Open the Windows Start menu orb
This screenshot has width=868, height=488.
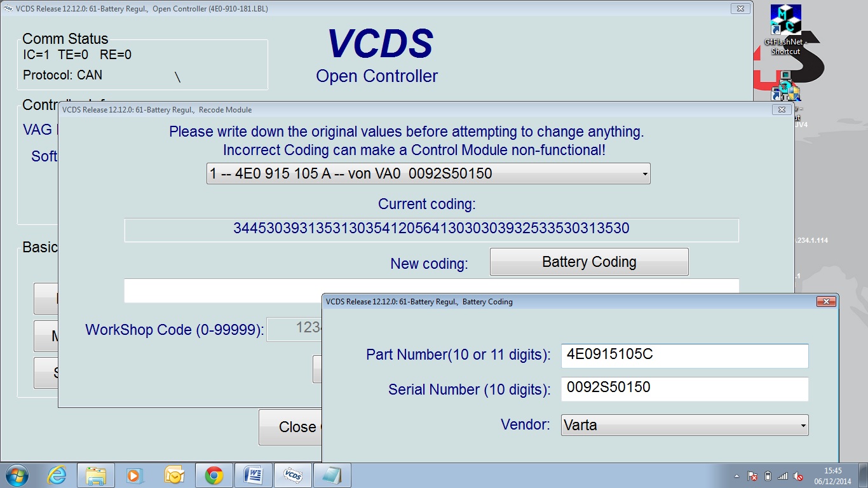click(18, 475)
